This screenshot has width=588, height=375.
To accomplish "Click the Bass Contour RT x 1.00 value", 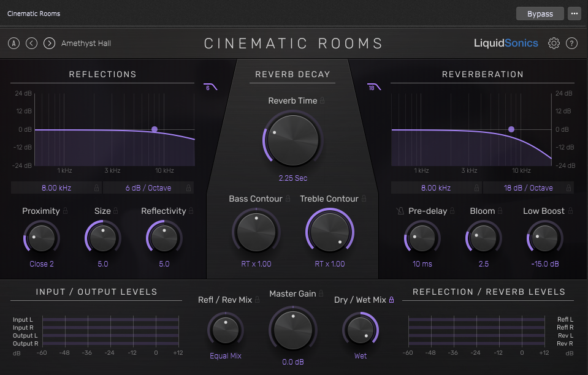I will pos(256,264).
